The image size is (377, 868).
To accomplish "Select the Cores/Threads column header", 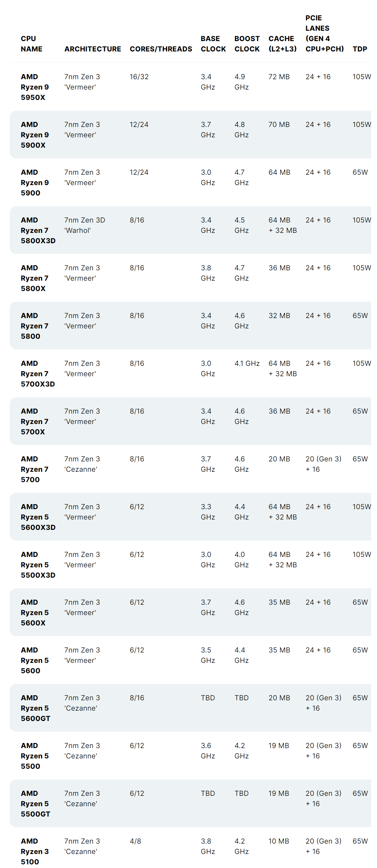I will point(160,49).
